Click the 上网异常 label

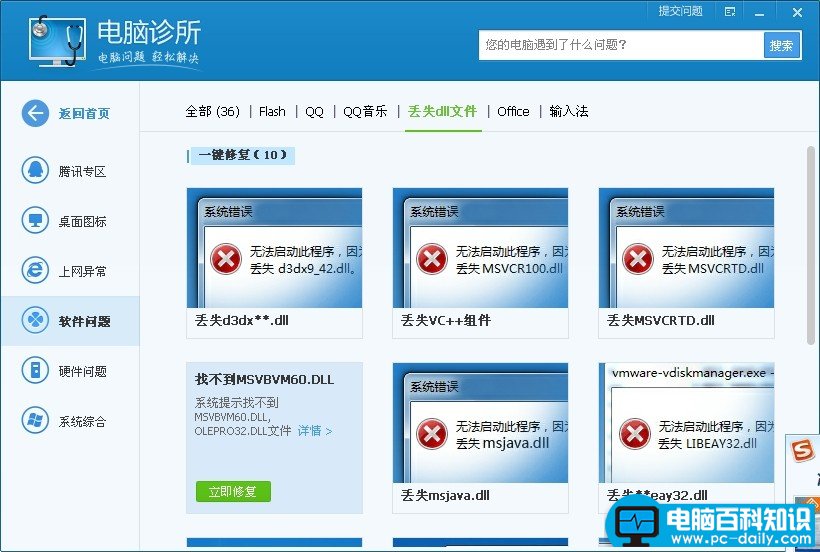pos(83,271)
